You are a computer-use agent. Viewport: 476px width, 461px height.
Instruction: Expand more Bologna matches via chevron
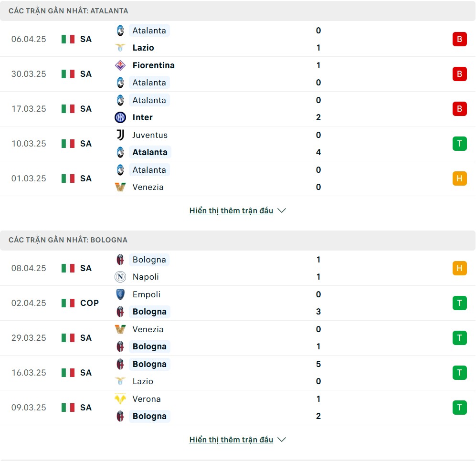[282, 440]
